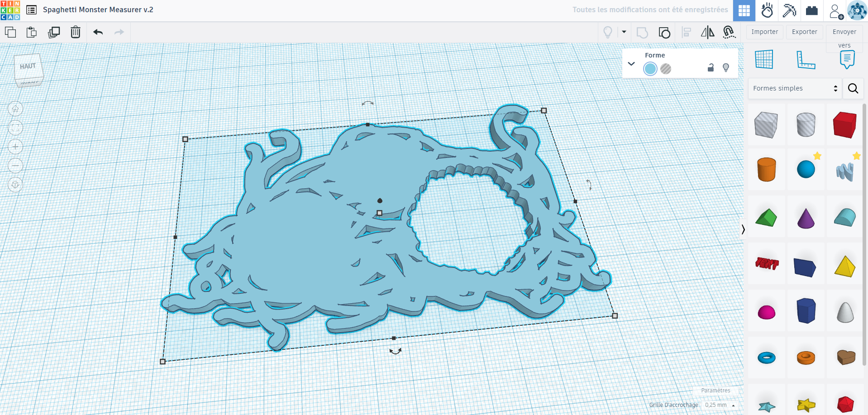868x415 pixels.
Task: Select the solid blue color swatch
Action: (x=650, y=69)
